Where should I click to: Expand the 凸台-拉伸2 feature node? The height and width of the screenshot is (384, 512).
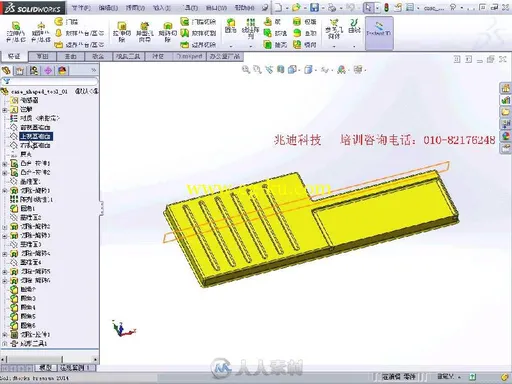pyautogui.click(x=5, y=173)
